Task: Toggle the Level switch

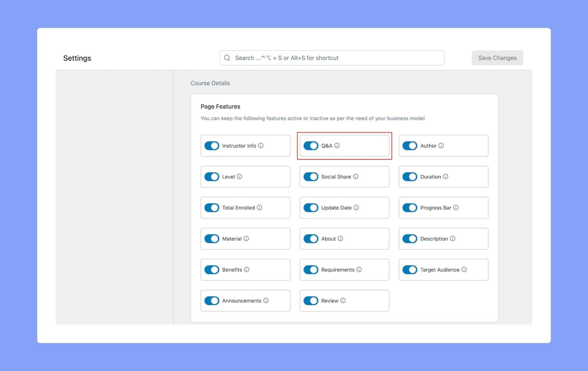Action: 212,177
